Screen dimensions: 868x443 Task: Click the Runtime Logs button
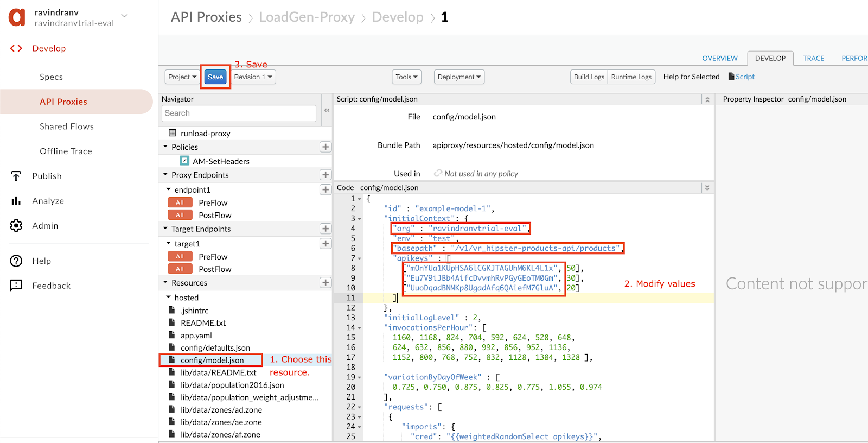point(631,77)
